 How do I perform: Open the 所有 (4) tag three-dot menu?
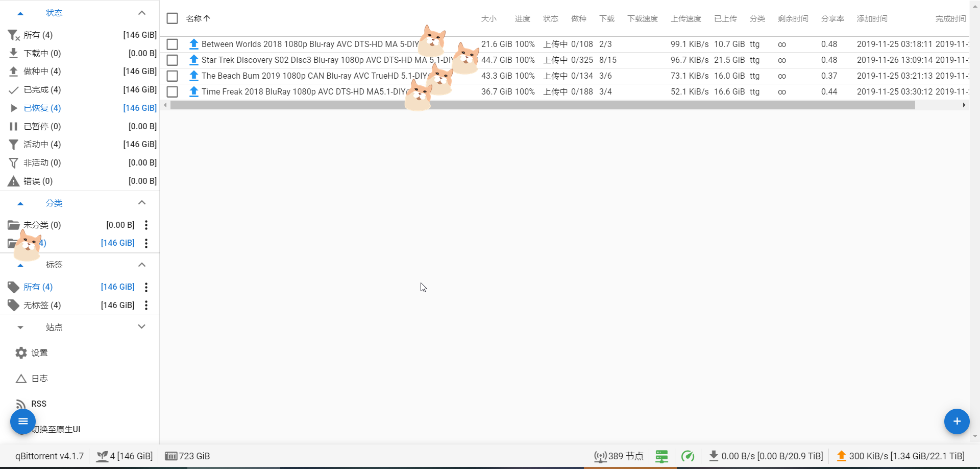146,287
